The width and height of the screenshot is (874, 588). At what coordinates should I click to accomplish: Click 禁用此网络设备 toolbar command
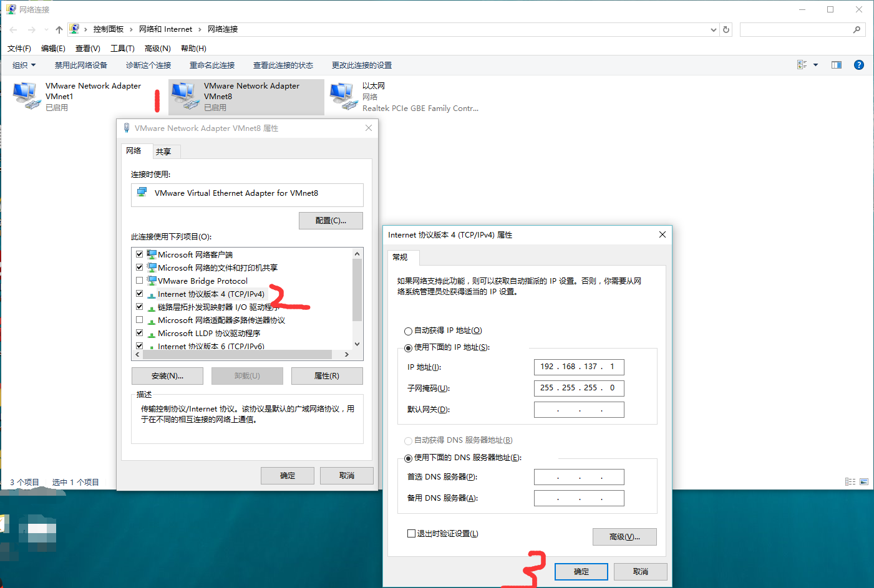pyautogui.click(x=80, y=65)
